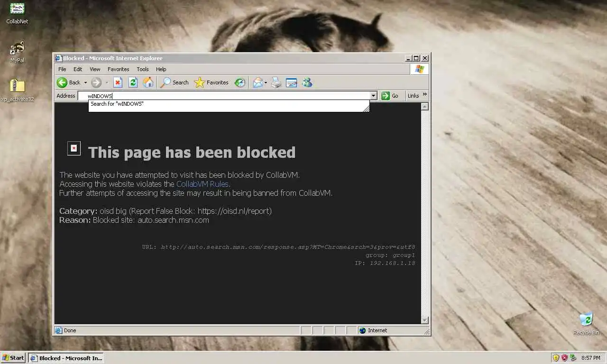Viewport: 607px width, 364px height.
Task: Click the red shield tray icon
Action: point(564,358)
